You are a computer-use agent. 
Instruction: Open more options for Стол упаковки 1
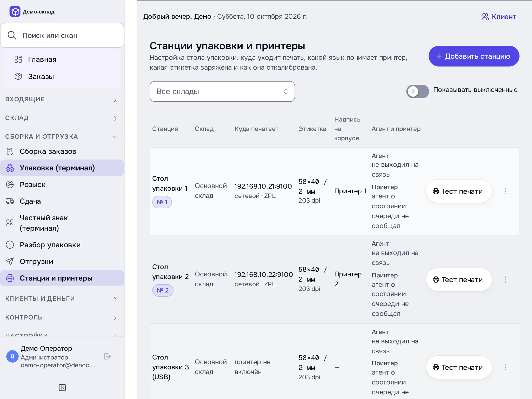506,191
